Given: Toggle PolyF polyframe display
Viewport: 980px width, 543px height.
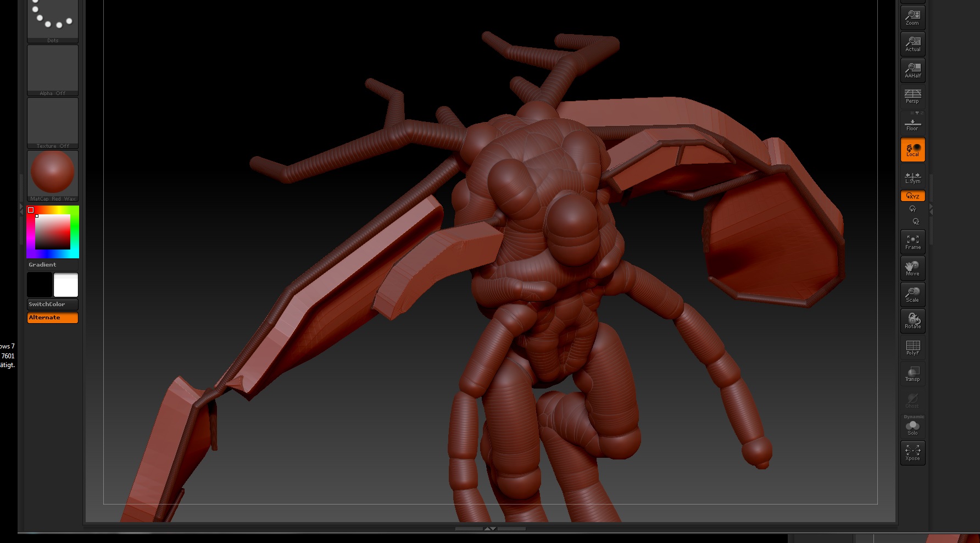Looking at the screenshot, I should click(912, 347).
